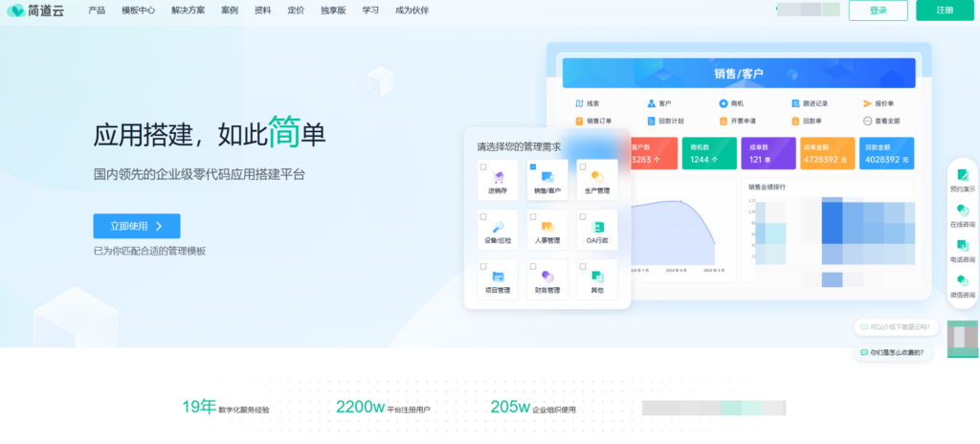The width and height of the screenshot is (980, 444).
Task: Open 在线咨询 chat icon
Action: 963,211
